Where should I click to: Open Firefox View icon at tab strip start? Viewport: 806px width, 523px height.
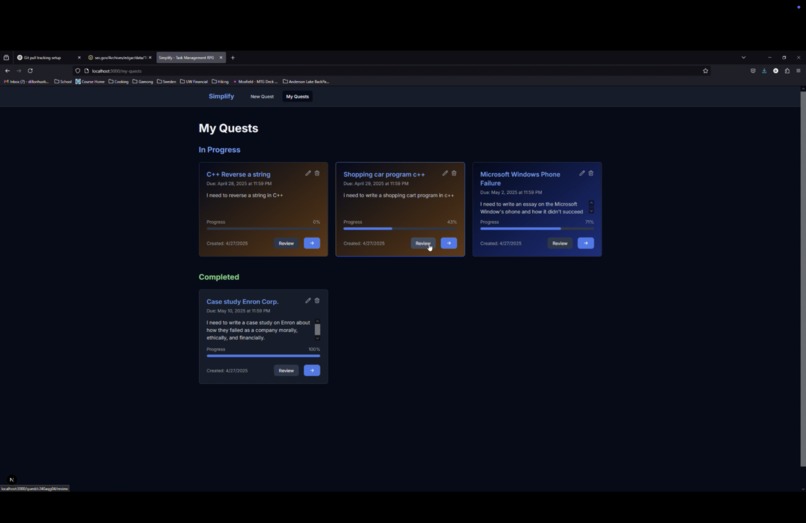point(6,58)
